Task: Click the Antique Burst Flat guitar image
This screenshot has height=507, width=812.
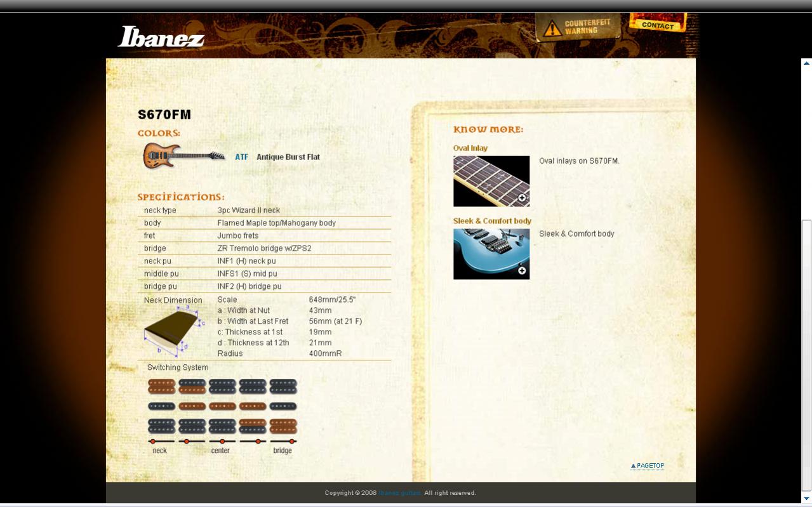Action: (x=183, y=155)
